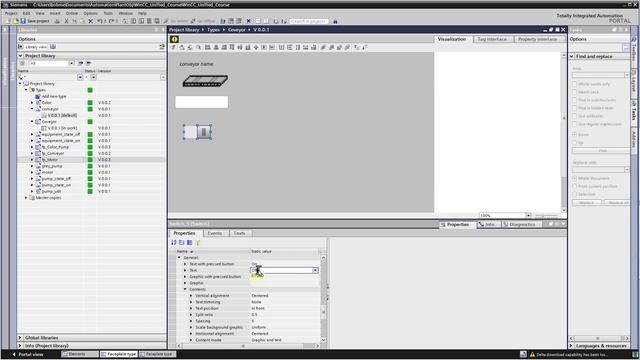Click the white text box on canvas
This screenshot has width=640, height=360.
point(202,102)
